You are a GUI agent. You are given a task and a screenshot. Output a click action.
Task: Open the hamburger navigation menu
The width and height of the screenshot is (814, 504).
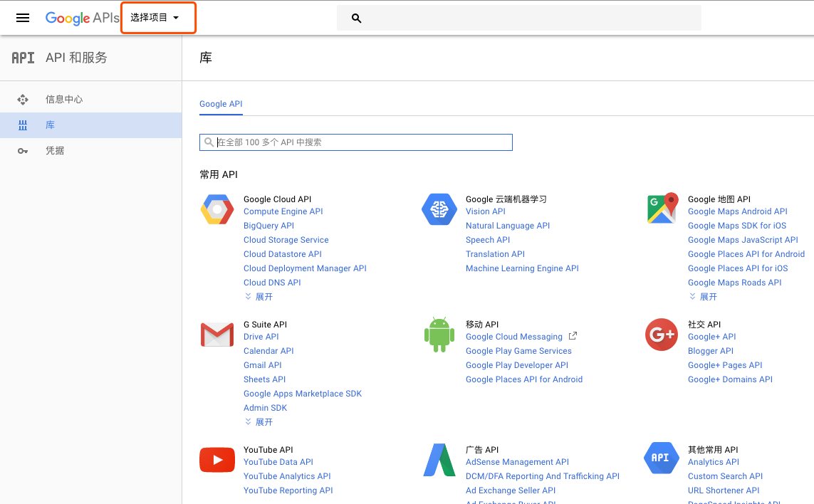tap(23, 18)
